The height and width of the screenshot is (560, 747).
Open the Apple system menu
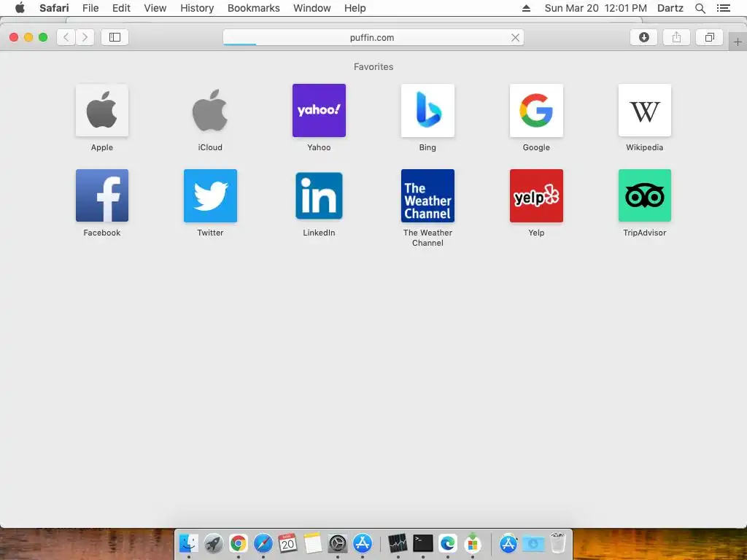(x=20, y=7)
